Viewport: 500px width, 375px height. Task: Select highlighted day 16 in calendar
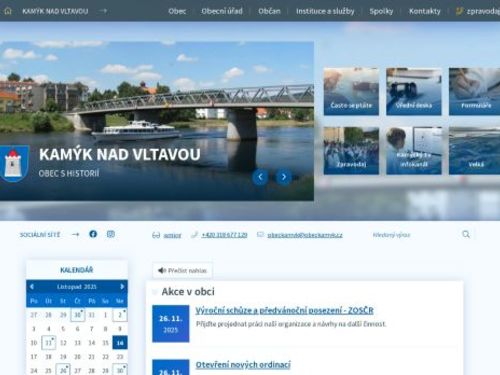tap(120, 343)
